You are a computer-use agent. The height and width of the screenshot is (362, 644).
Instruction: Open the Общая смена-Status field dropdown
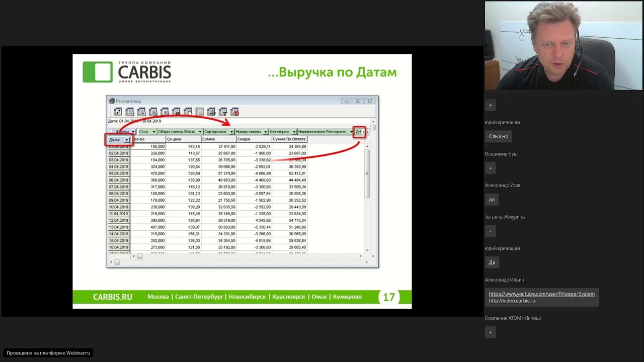[200, 132]
